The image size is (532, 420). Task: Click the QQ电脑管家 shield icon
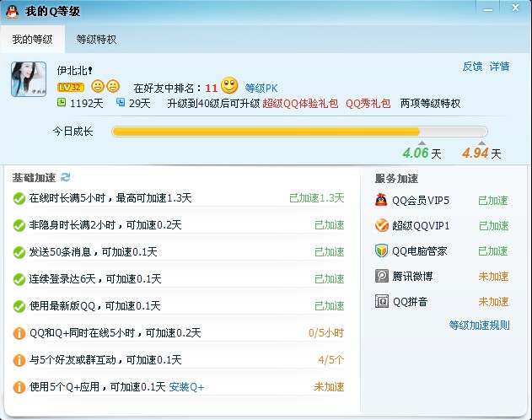coord(382,250)
